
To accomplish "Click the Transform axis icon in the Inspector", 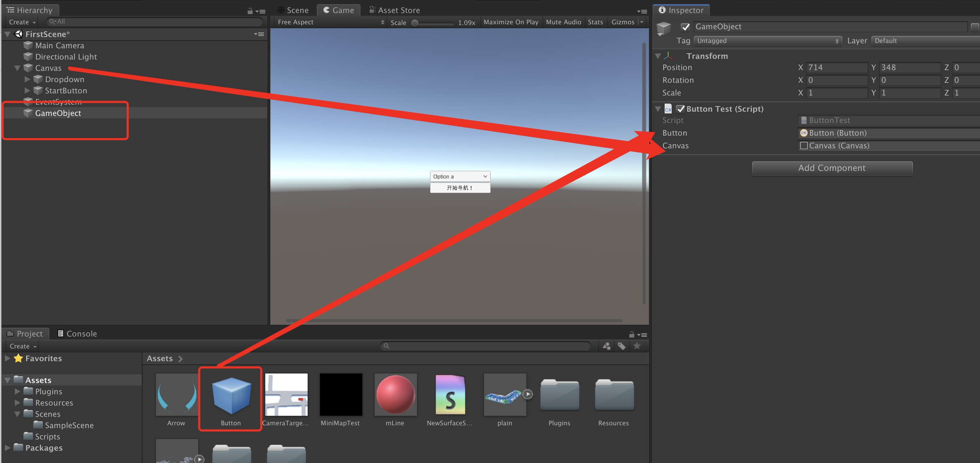I will point(669,56).
